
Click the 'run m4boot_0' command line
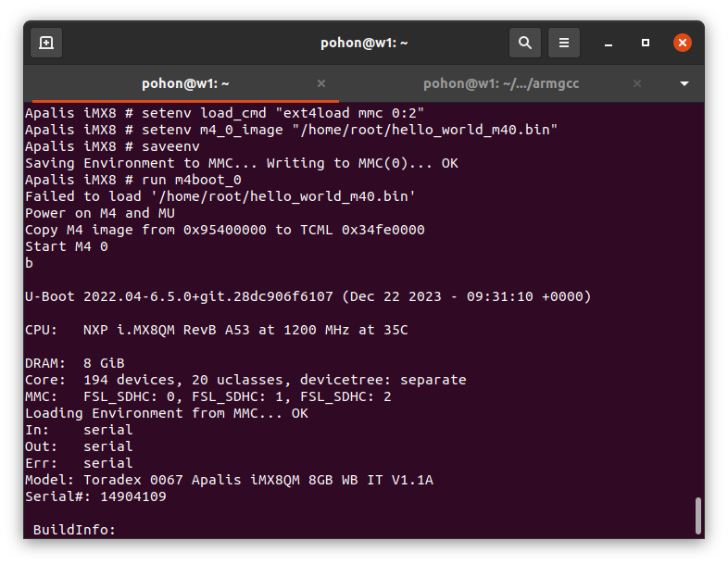(x=133, y=180)
